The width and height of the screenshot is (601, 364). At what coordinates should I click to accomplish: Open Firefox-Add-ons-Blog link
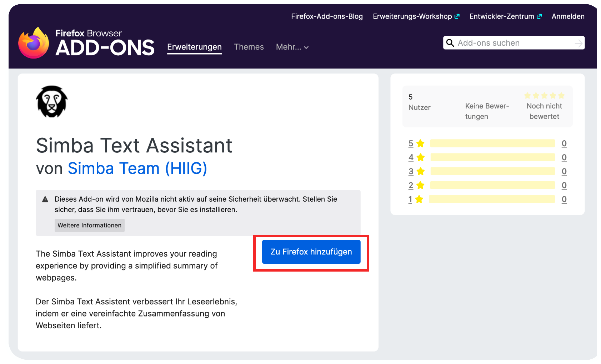tap(327, 16)
